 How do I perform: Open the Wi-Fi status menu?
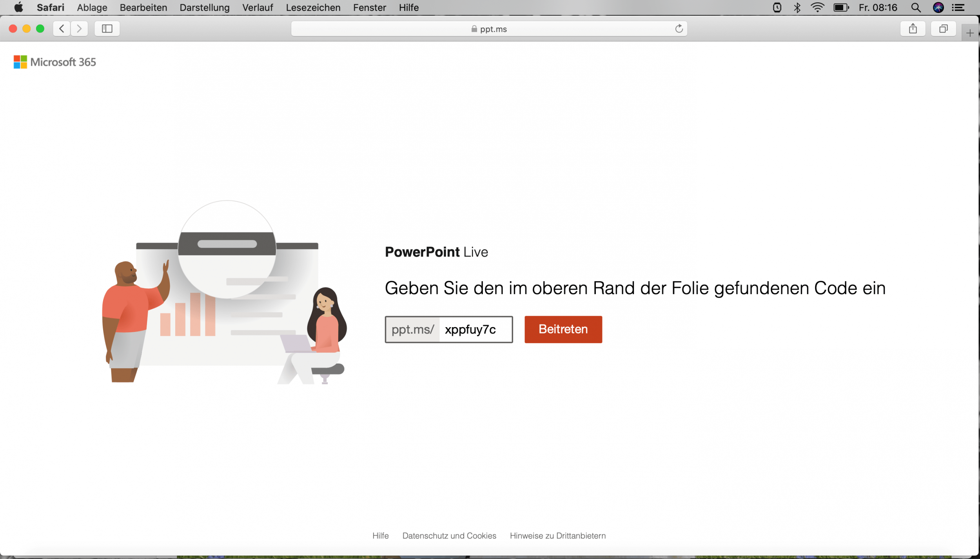818,7
